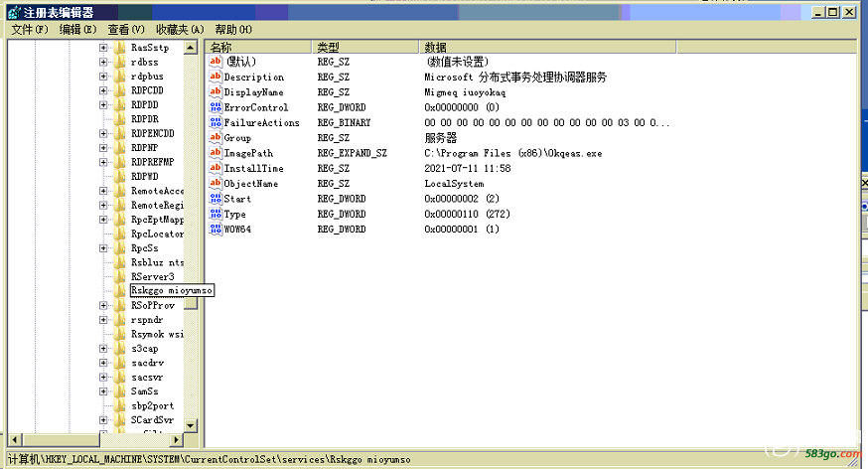Click the (默认) string value icon
The image size is (868, 469).
click(x=216, y=62)
